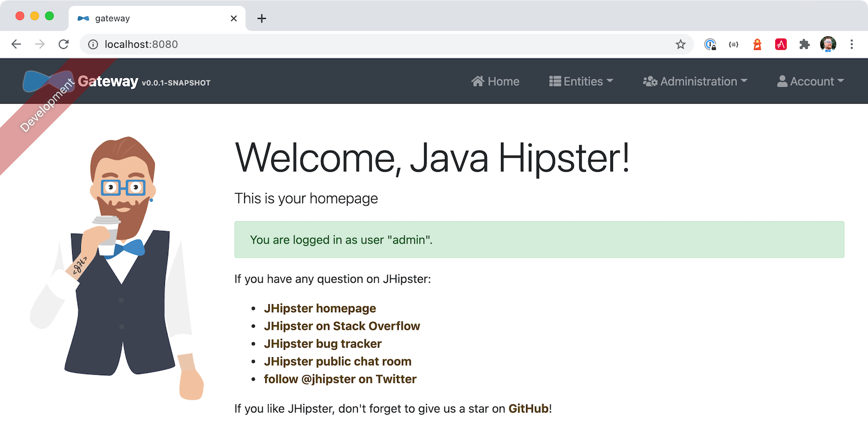This screenshot has height=437, width=868.
Task: Bookmark this page with the star icon
Action: [680, 44]
